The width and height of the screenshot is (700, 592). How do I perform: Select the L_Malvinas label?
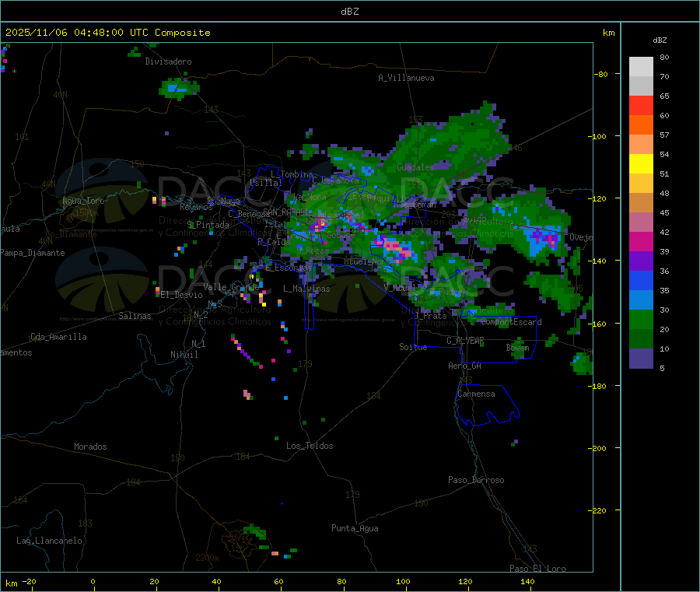coord(306,289)
